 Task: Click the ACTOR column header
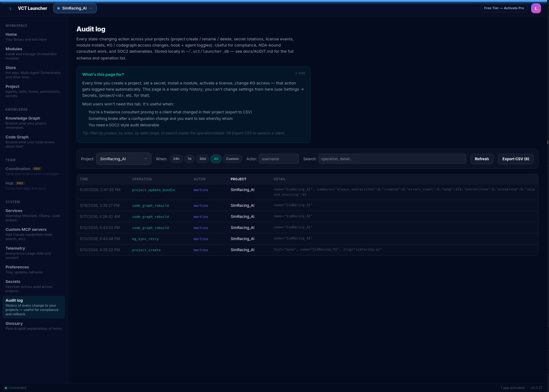199,179
